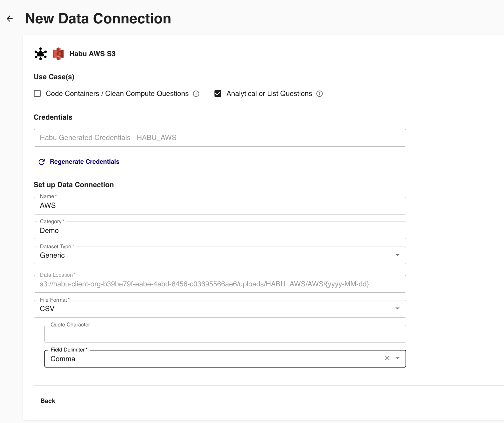
Task: Edit the Category field
Action: [x=220, y=231]
